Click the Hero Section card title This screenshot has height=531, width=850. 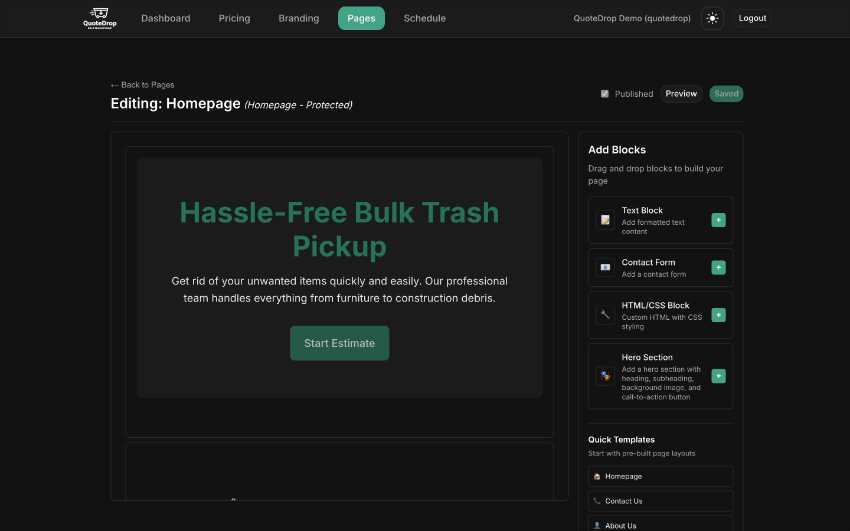pyautogui.click(x=647, y=358)
